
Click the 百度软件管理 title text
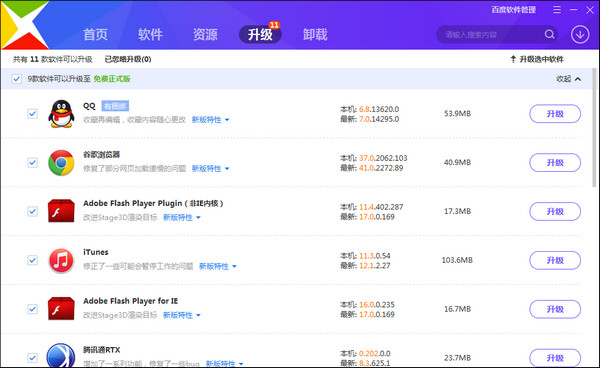pyautogui.click(x=514, y=10)
